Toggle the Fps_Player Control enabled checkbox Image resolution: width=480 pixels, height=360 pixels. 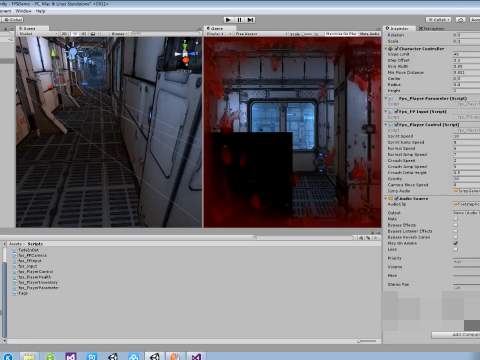(397, 125)
